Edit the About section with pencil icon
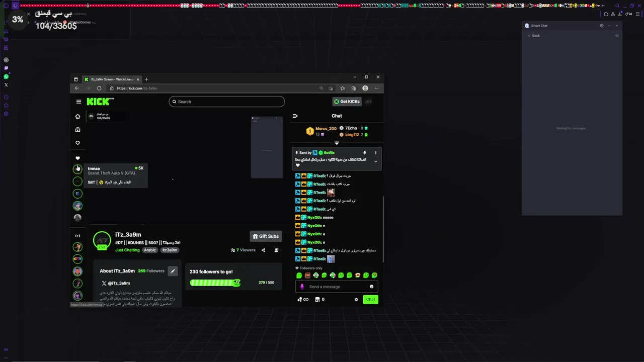Screen dimensions: 644x362 [173, 271]
